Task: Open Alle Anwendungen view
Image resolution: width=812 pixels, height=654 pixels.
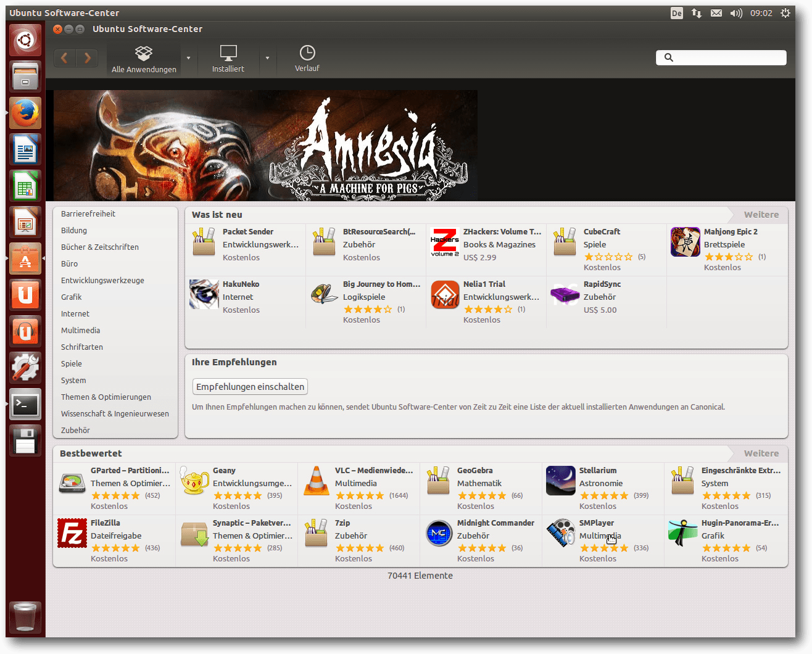Action: (144, 59)
